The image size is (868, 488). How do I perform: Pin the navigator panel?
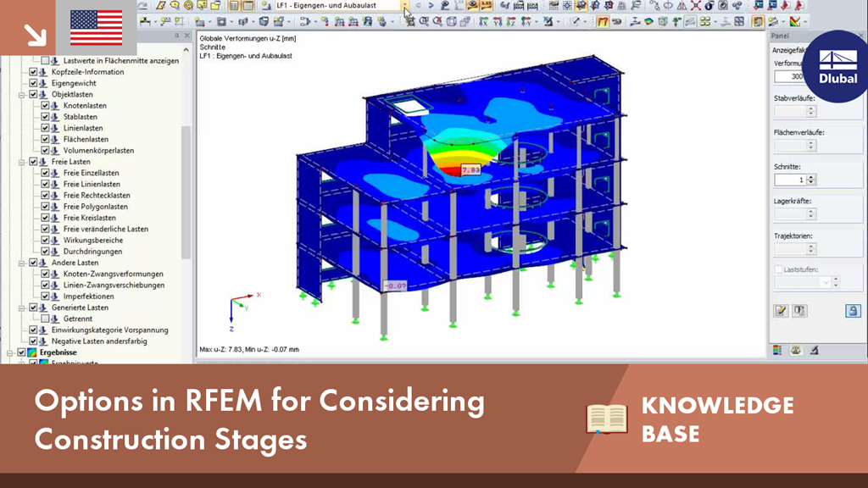tap(176, 36)
